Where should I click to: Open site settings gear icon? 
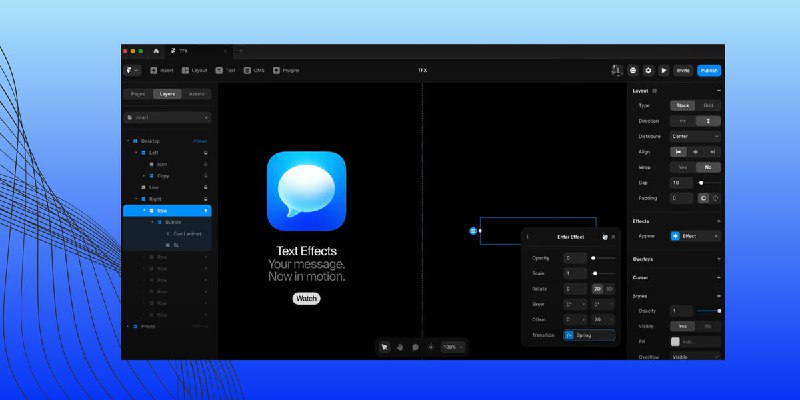[x=648, y=70]
